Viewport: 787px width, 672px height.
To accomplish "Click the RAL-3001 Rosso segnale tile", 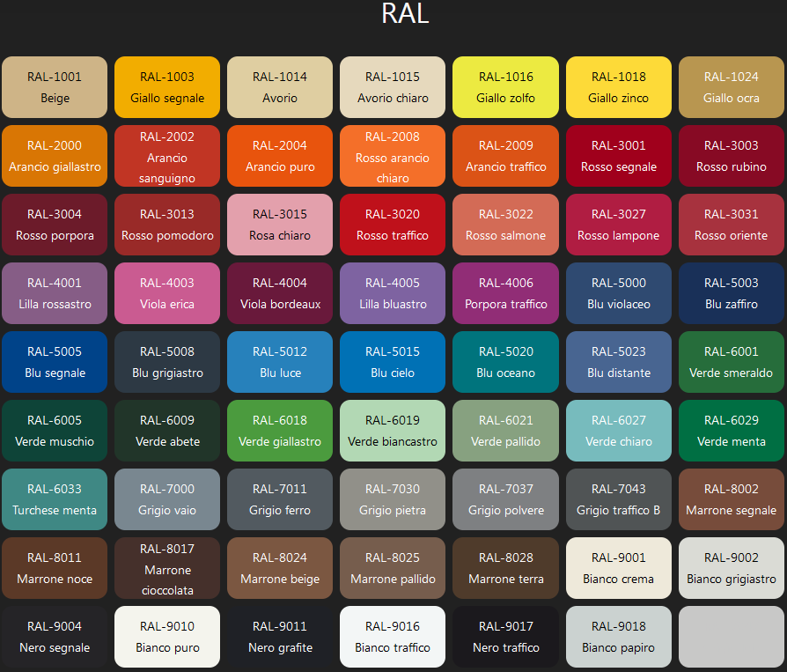I will point(619,156).
